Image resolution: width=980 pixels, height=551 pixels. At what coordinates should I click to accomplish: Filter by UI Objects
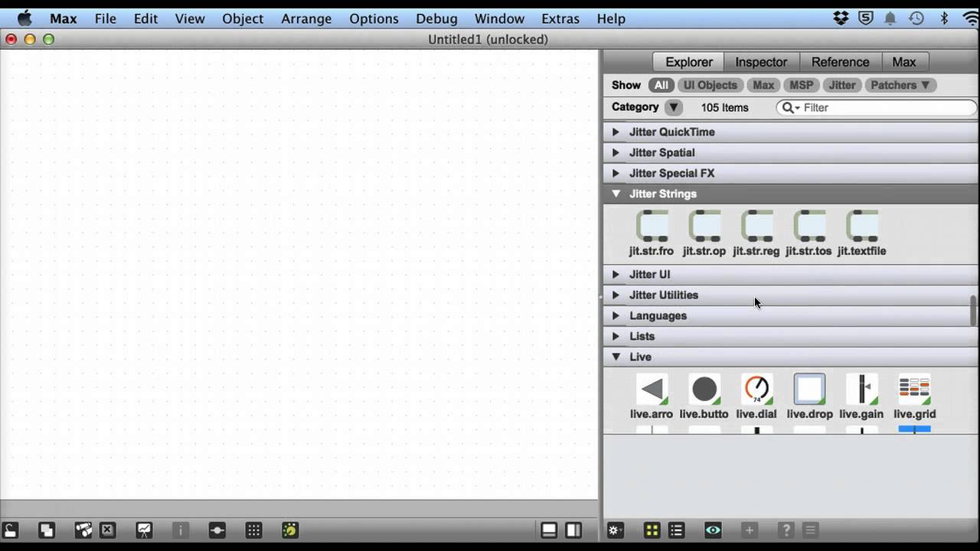710,85
